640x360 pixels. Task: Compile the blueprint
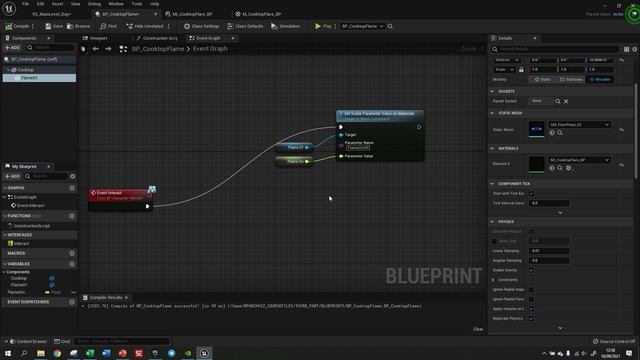(17, 26)
